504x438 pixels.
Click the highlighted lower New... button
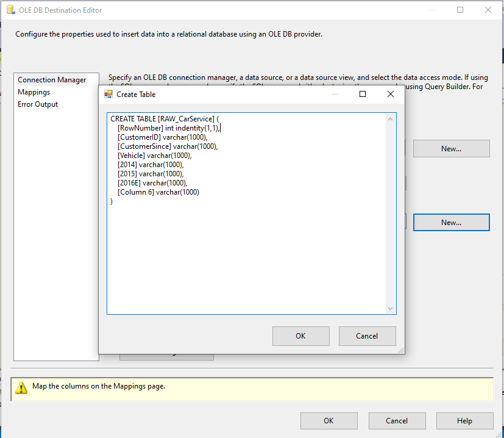[452, 223]
